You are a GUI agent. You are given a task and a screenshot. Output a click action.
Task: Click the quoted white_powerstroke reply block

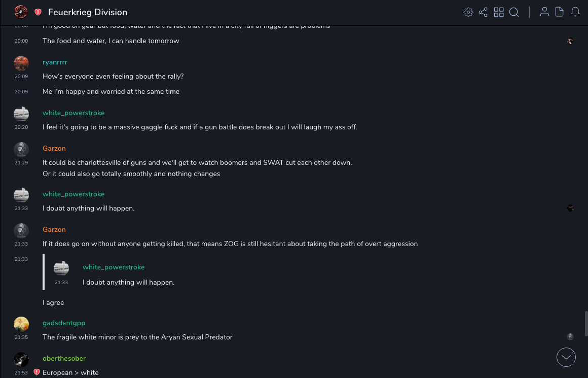point(128,274)
